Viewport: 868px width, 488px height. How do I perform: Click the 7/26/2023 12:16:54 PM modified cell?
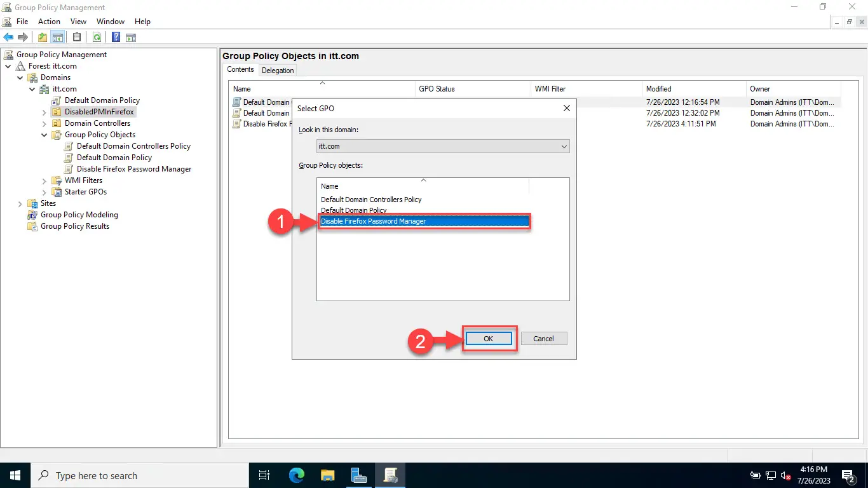click(682, 102)
